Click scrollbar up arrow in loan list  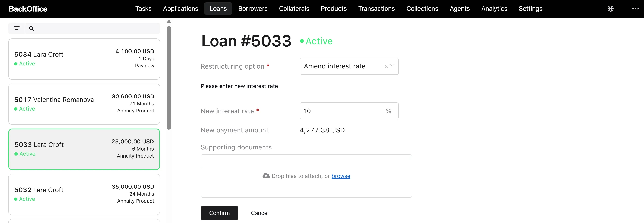pyautogui.click(x=169, y=22)
